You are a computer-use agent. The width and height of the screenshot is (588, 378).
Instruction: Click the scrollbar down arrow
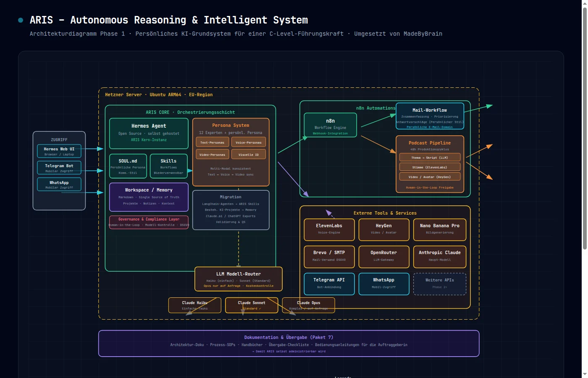click(x=585, y=374)
